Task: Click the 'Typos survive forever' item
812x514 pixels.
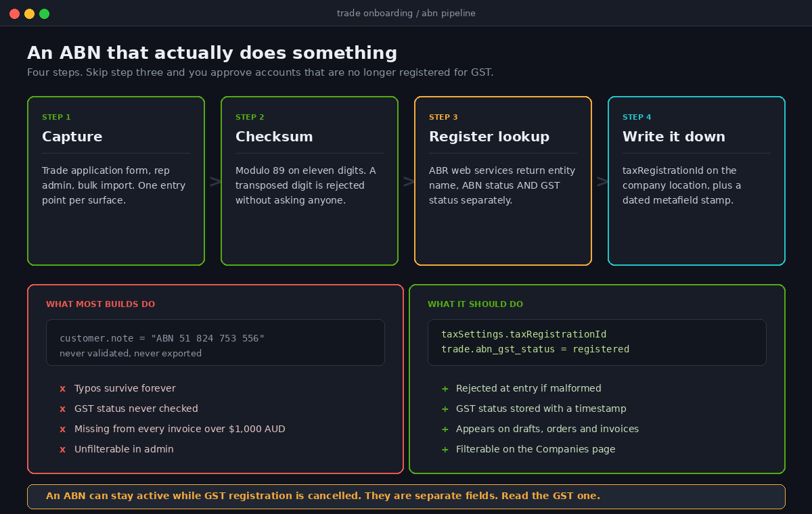Action: click(x=125, y=388)
